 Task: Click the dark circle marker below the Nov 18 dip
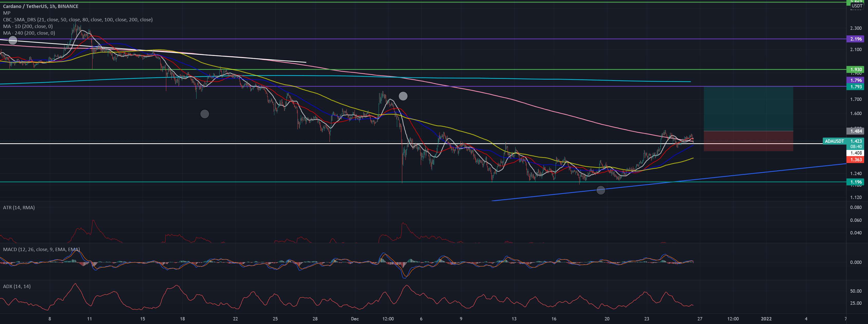point(204,114)
